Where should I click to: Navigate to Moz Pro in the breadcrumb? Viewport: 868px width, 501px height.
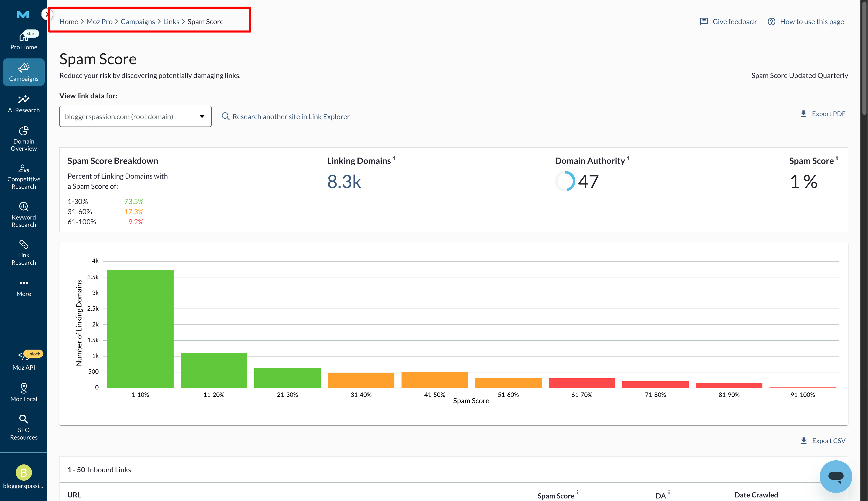(x=99, y=21)
